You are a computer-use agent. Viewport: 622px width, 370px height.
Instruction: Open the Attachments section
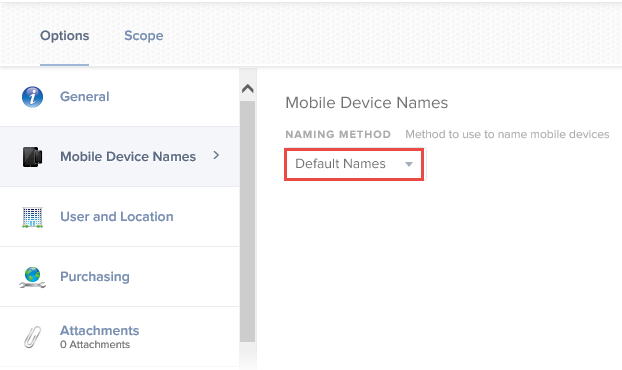(x=119, y=337)
